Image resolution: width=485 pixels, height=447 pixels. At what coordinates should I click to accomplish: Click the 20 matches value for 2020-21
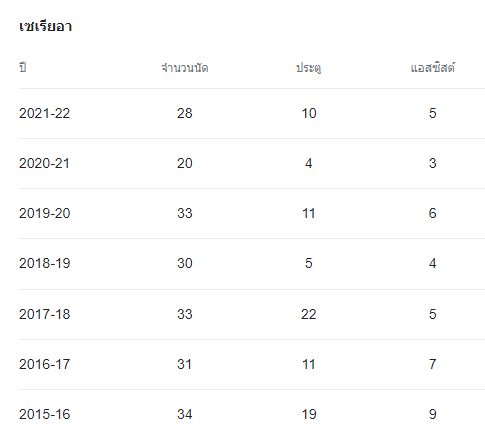185,163
